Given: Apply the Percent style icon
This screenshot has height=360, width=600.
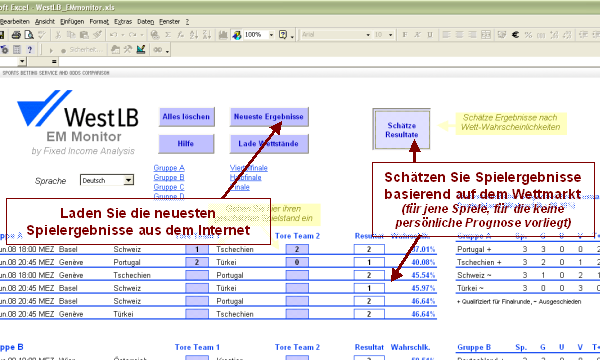Looking at the screenshot, I should click(x=528, y=35).
